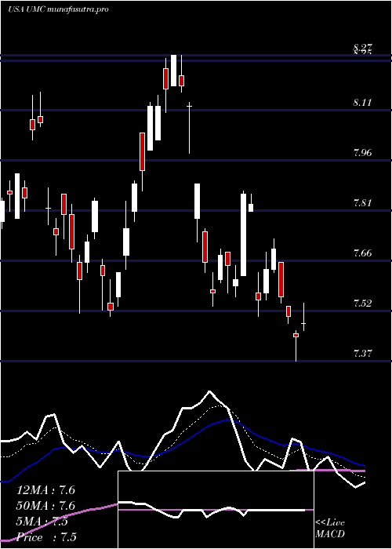The height and width of the screenshot is (549, 392).
Task: Click the 8.11 price axis label
Action: point(362,103)
